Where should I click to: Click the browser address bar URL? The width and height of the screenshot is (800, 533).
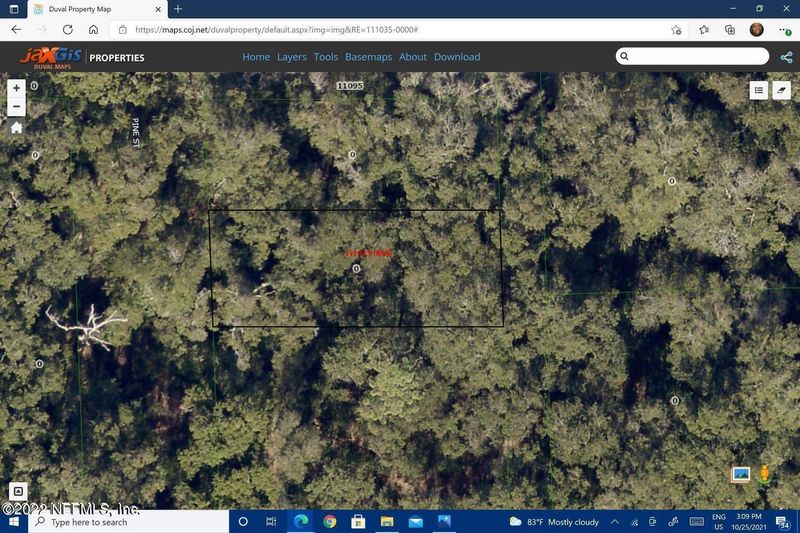277,30
